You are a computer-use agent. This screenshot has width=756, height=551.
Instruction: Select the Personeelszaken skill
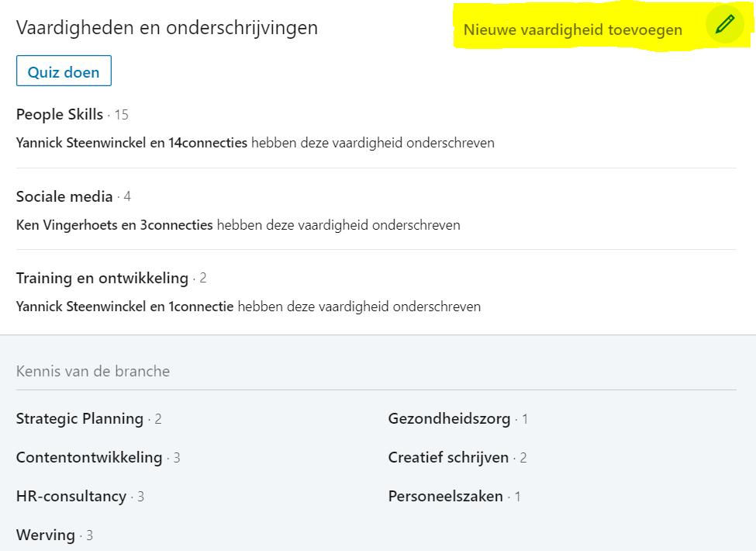pyautogui.click(x=446, y=496)
